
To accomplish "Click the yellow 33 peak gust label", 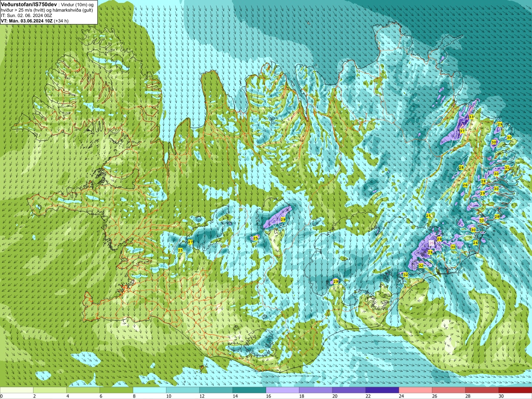I will tap(471, 117).
